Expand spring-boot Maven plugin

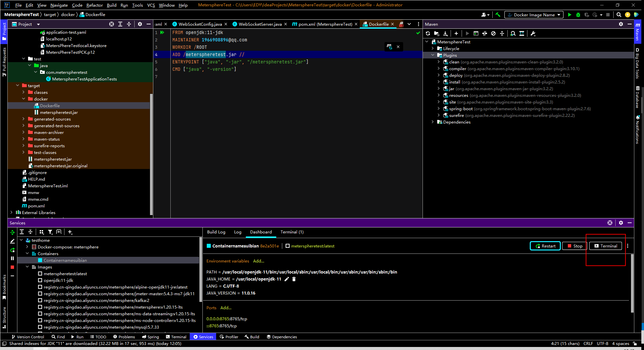tap(439, 109)
